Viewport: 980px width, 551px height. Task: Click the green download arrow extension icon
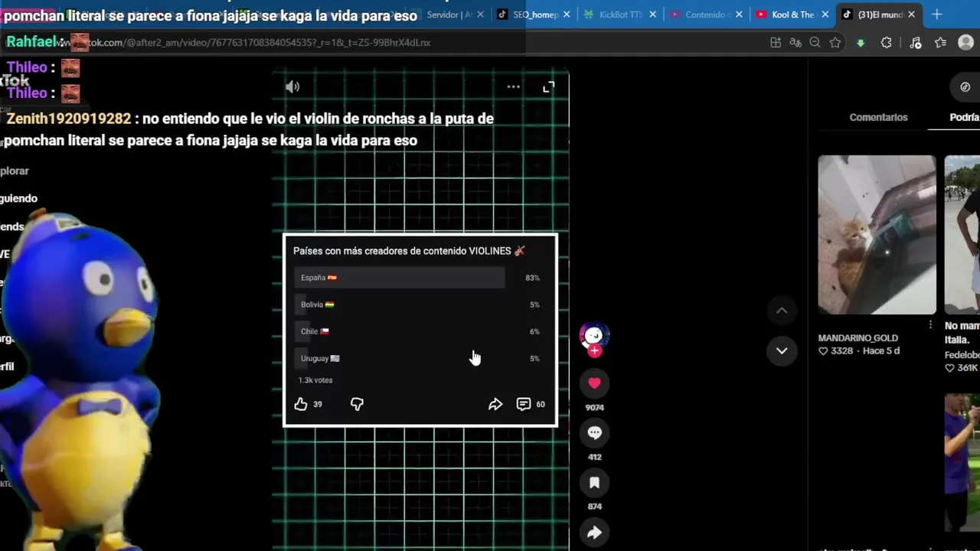pyautogui.click(x=861, y=43)
